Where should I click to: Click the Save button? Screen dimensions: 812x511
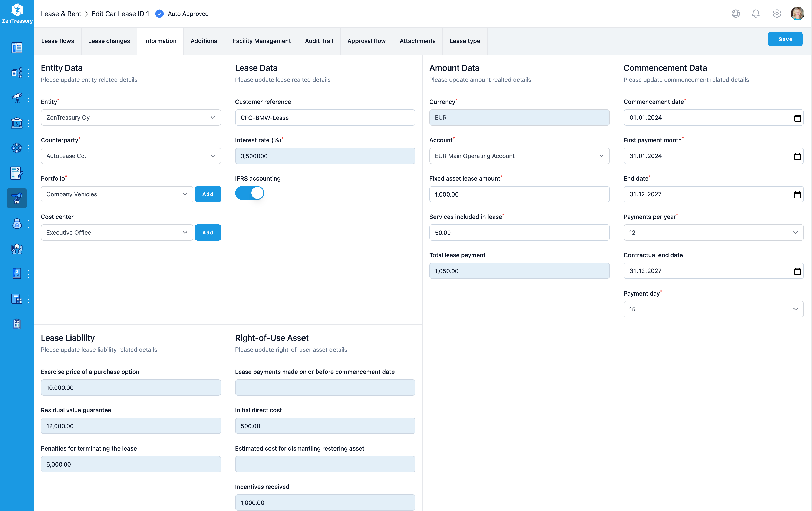[x=785, y=39]
